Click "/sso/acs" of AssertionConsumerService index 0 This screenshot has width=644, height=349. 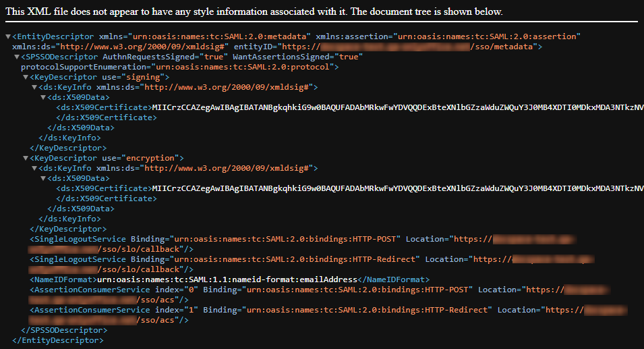click(156, 300)
